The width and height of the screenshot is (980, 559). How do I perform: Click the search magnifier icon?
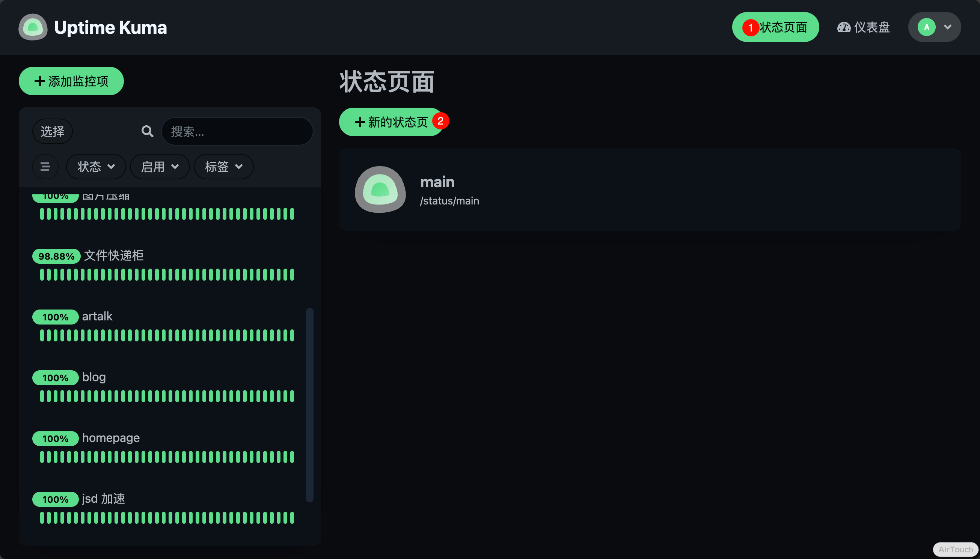(x=147, y=131)
